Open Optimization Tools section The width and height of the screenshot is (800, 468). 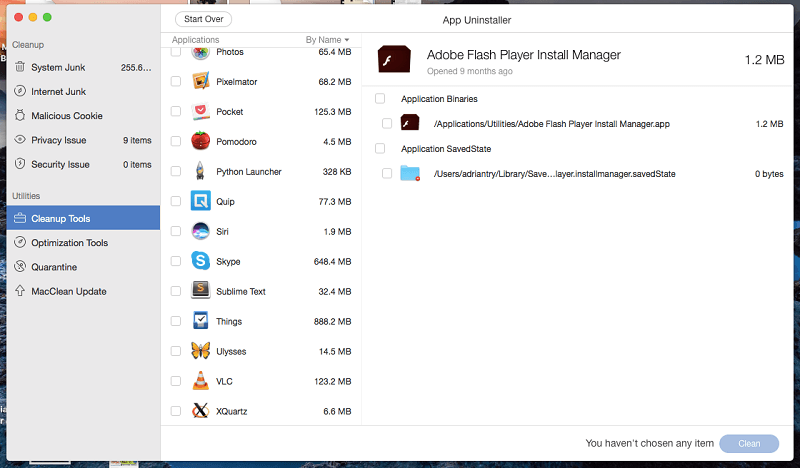(84, 242)
